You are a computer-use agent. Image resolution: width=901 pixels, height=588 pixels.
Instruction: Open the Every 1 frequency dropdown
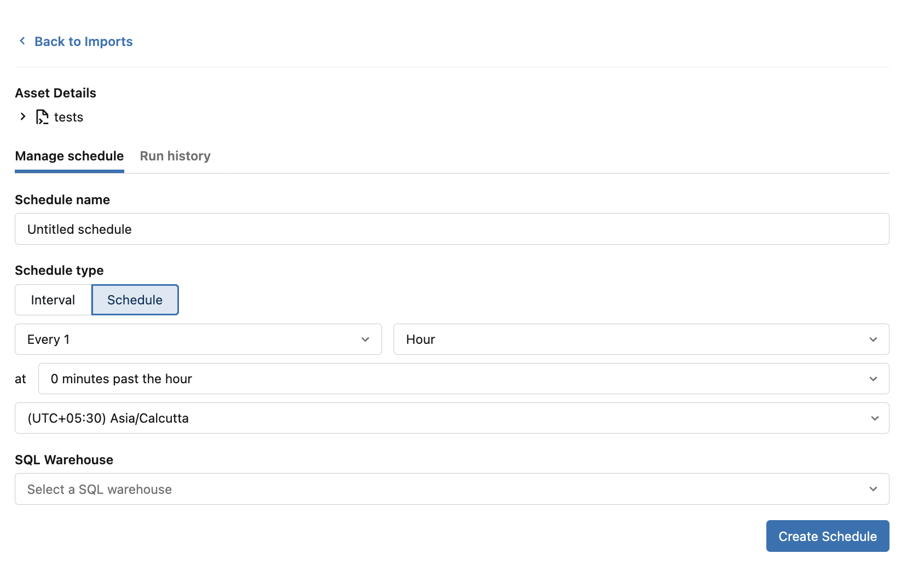coord(198,339)
